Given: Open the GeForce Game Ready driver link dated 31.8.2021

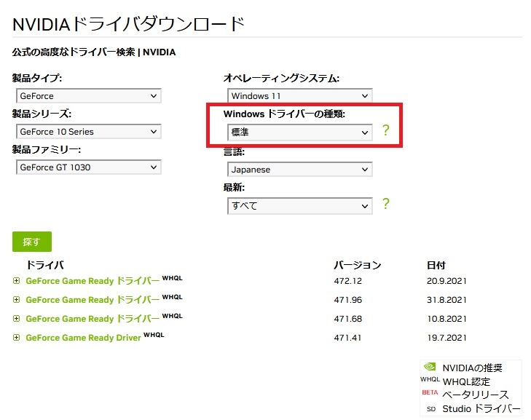Looking at the screenshot, I should (92, 300).
